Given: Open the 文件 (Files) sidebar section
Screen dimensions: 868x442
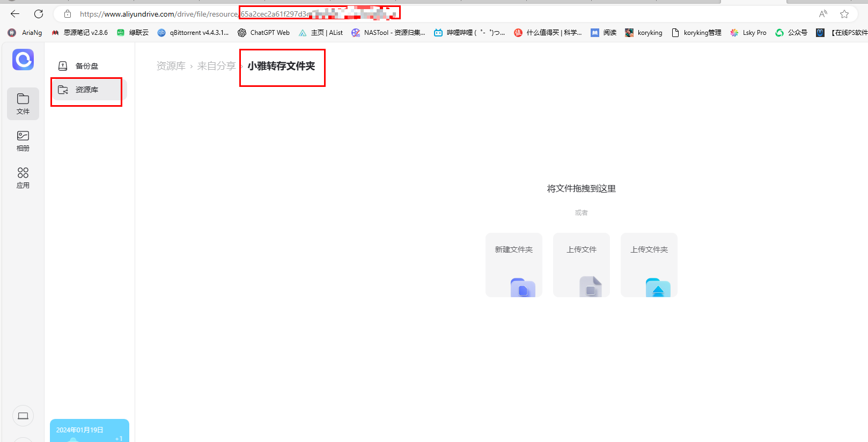Looking at the screenshot, I should pos(23,104).
